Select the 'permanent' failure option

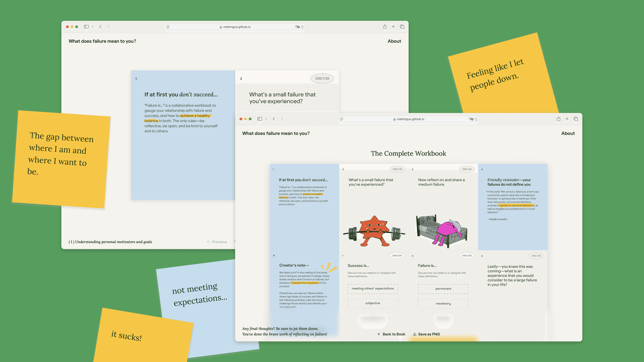click(443, 289)
